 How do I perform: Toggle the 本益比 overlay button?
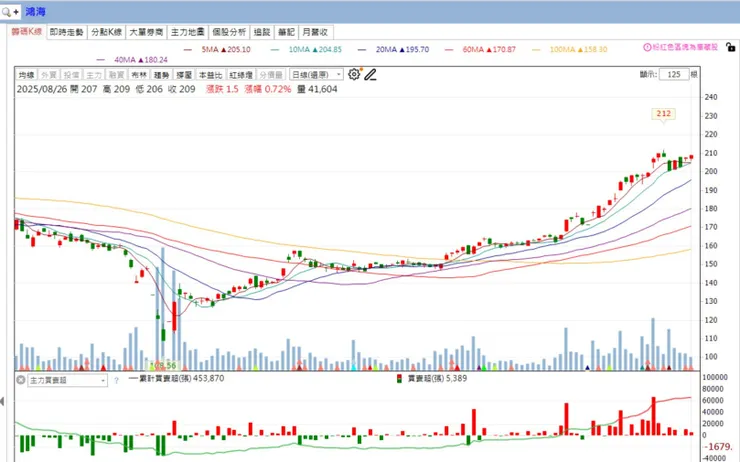210,75
